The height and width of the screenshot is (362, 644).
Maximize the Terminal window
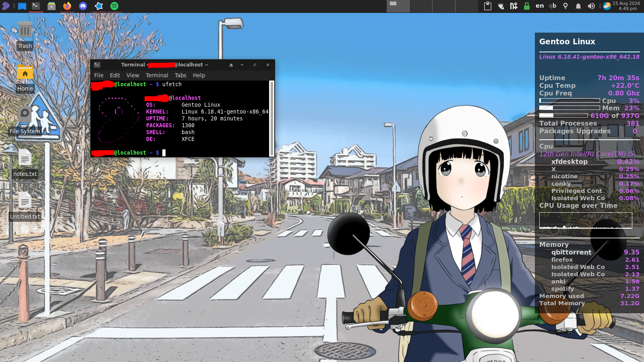pos(255,65)
